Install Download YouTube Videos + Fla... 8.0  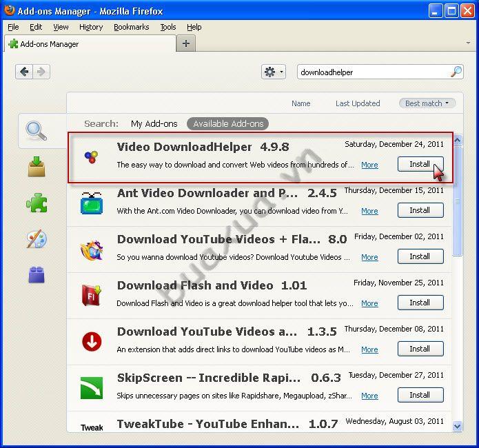point(420,256)
